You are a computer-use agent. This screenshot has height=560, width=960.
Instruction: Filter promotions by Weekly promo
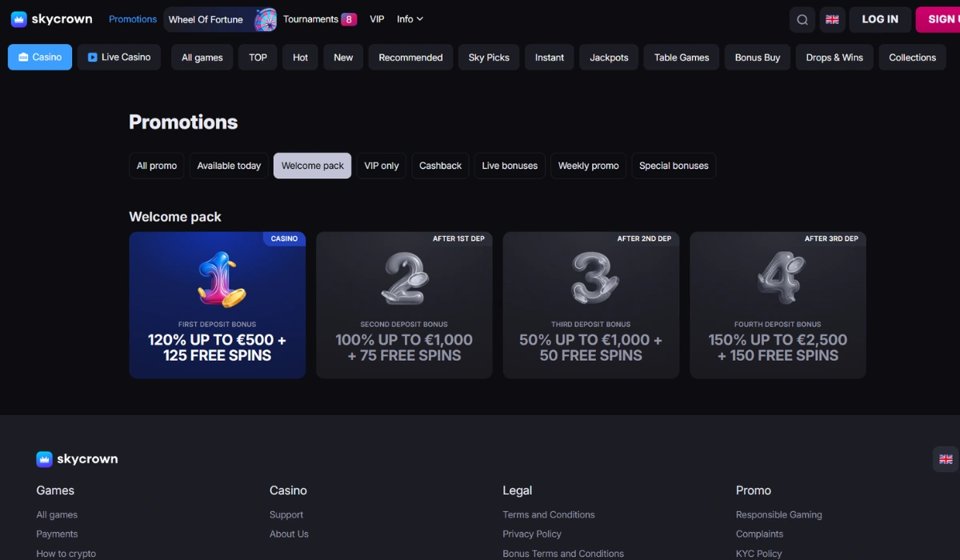point(589,166)
